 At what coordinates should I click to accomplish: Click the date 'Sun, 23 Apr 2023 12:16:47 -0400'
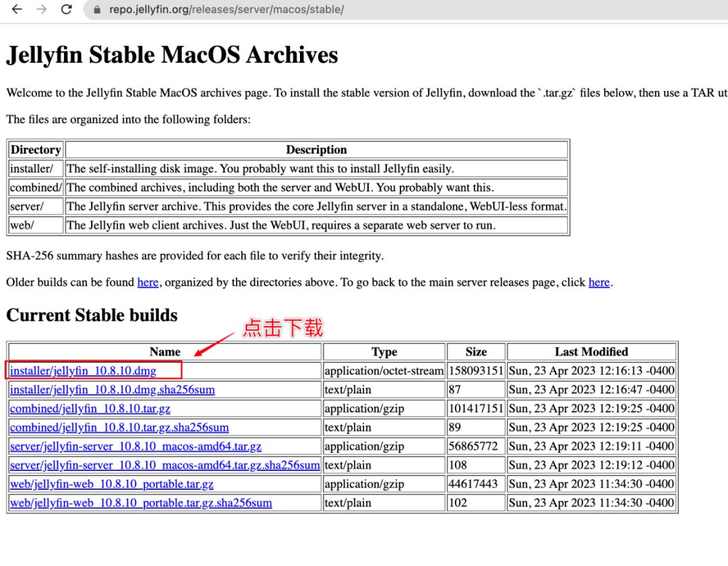[x=591, y=389]
